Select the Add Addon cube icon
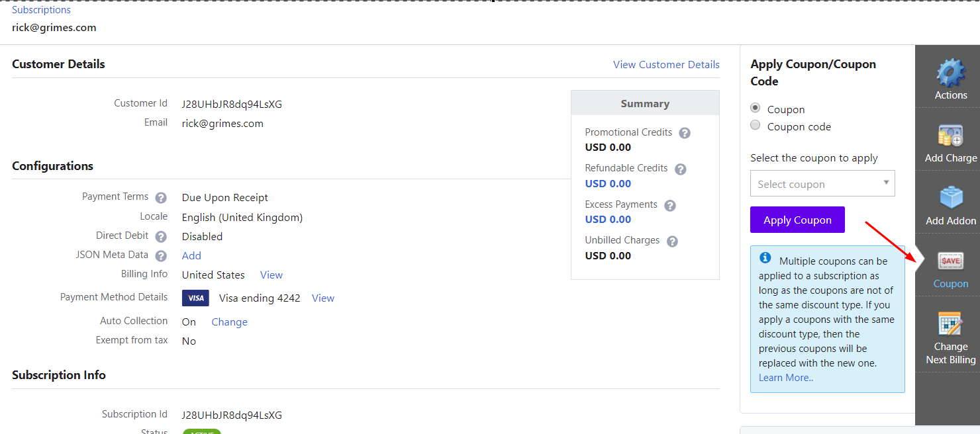980x434 pixels. 951,198
